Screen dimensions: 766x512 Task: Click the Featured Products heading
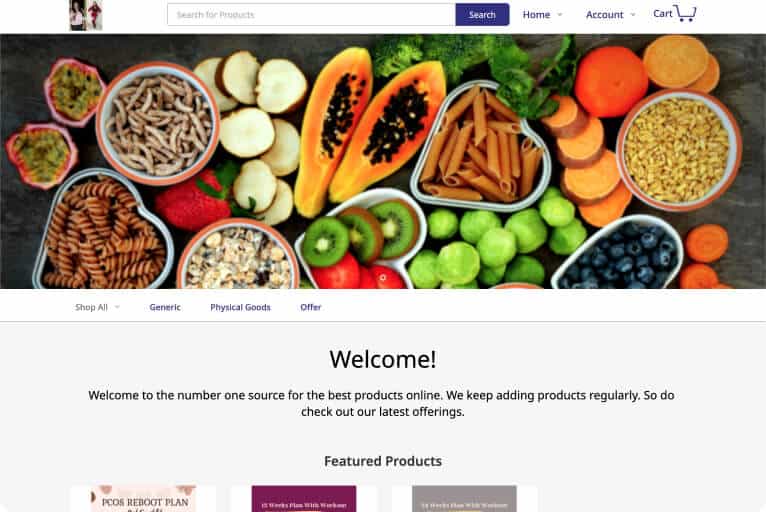coord(383,461)
